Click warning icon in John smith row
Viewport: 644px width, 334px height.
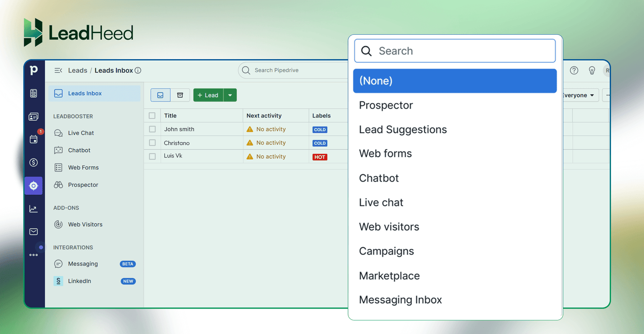(x=250, y=129)
